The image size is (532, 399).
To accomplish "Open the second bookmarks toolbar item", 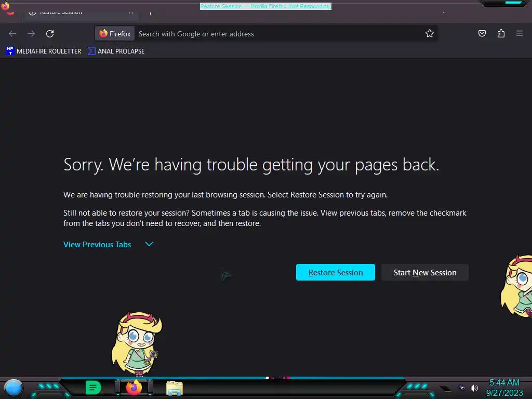I will pos(116,51).
